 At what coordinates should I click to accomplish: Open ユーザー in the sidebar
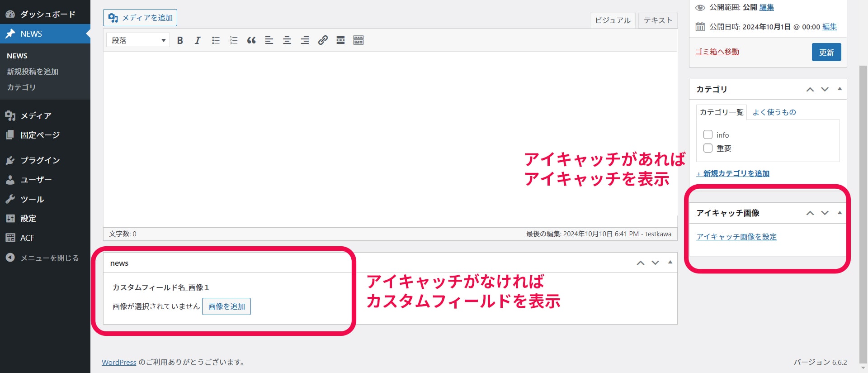click(x=45, y=180)
